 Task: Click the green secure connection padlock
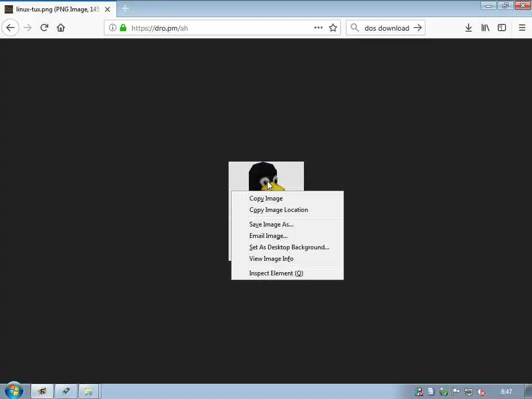point(123,28)
